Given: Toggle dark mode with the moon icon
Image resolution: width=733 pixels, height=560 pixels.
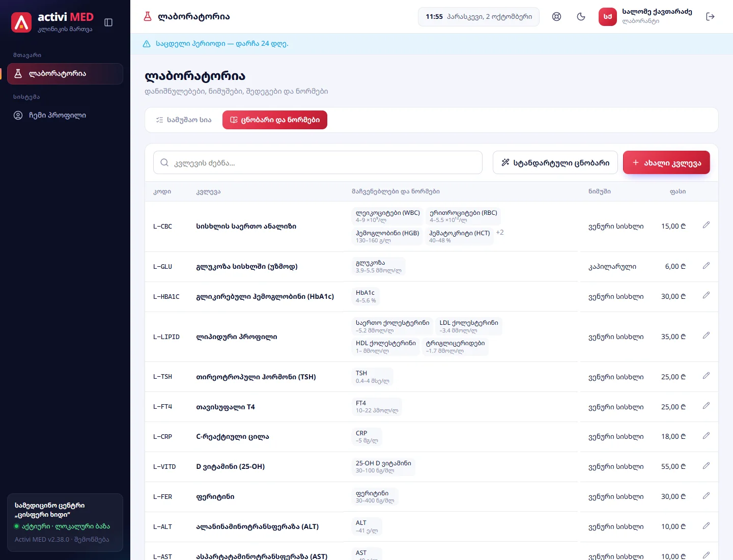Looking at the screenshot, I should pyautogui.click(x=581, y=17).
